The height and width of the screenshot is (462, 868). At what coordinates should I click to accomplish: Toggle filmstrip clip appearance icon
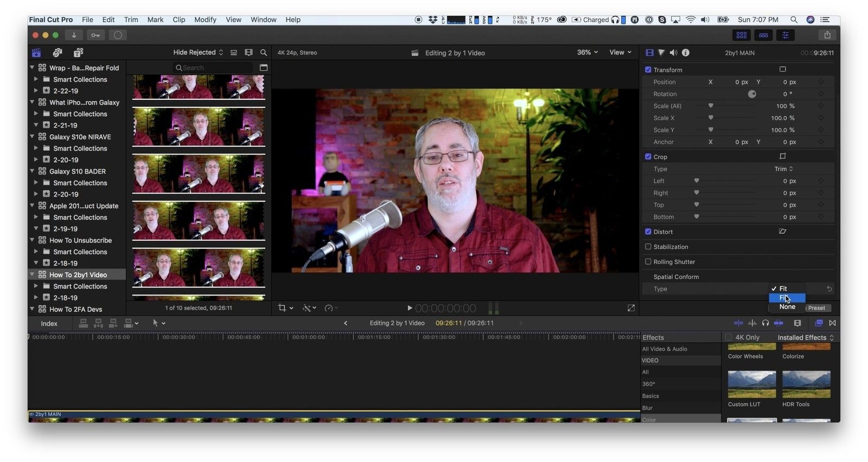(248, 53)
